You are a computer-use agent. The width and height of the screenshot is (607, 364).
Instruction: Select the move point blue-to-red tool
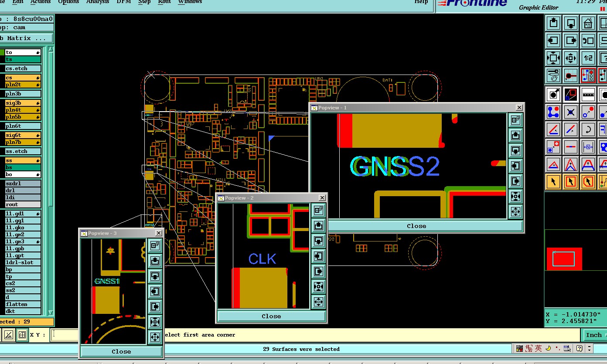point(588,112)
